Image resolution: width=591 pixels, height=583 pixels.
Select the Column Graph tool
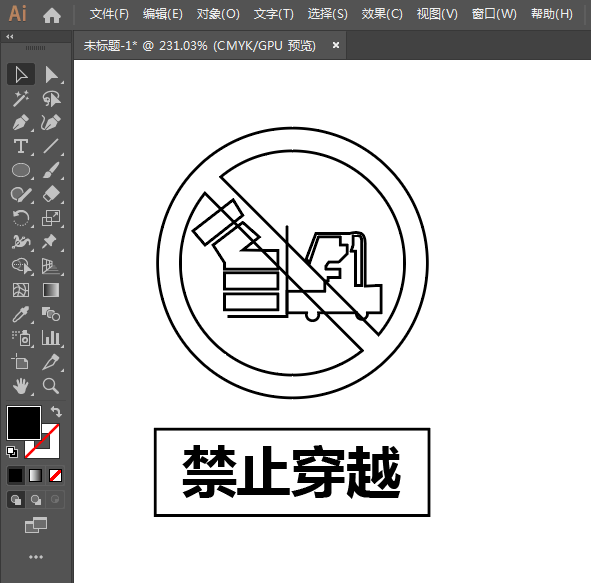point(51,338)
